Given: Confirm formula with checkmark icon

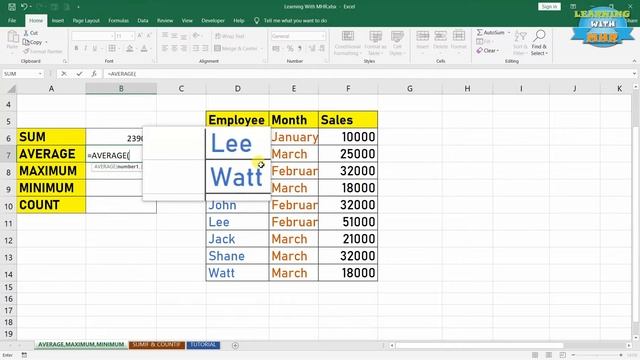Looking at the screenshot, I should [79, 73].
